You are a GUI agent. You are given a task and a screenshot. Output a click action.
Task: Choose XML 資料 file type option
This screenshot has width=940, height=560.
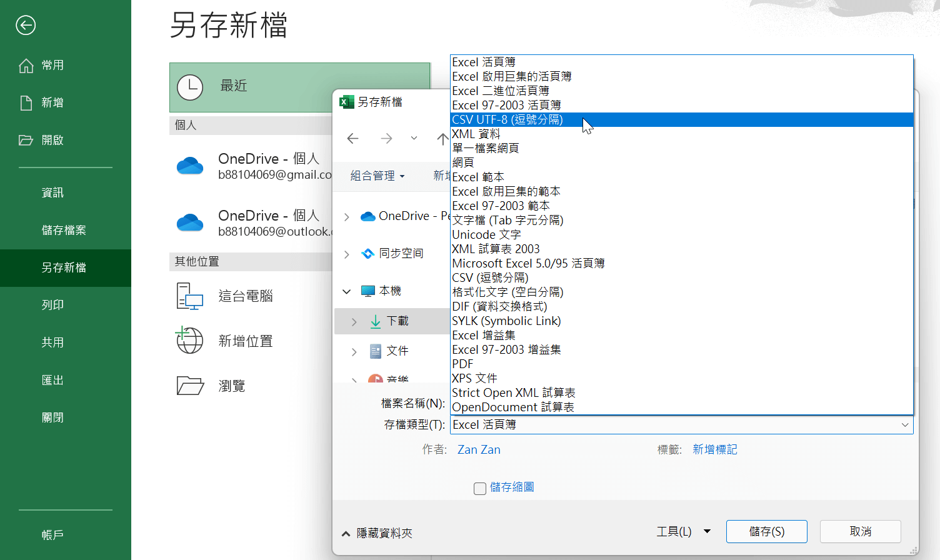(x=682, y=134)
